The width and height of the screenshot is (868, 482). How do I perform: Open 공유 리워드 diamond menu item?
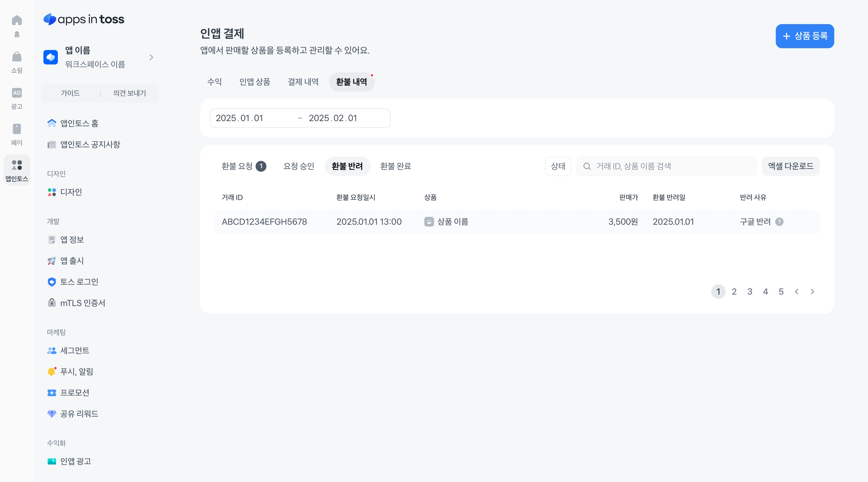(79, 414)
